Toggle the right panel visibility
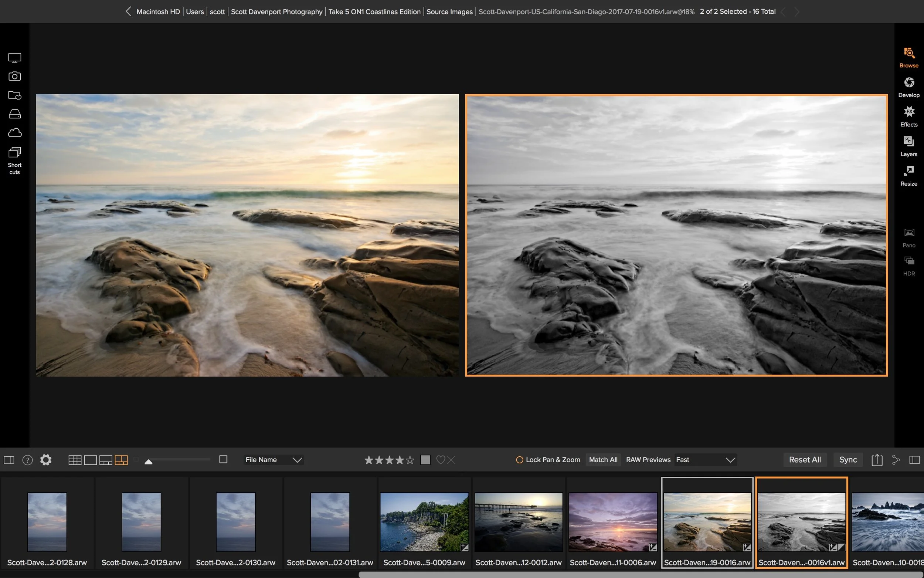Viewport: 924px width, 578px height. pos(914,460)
